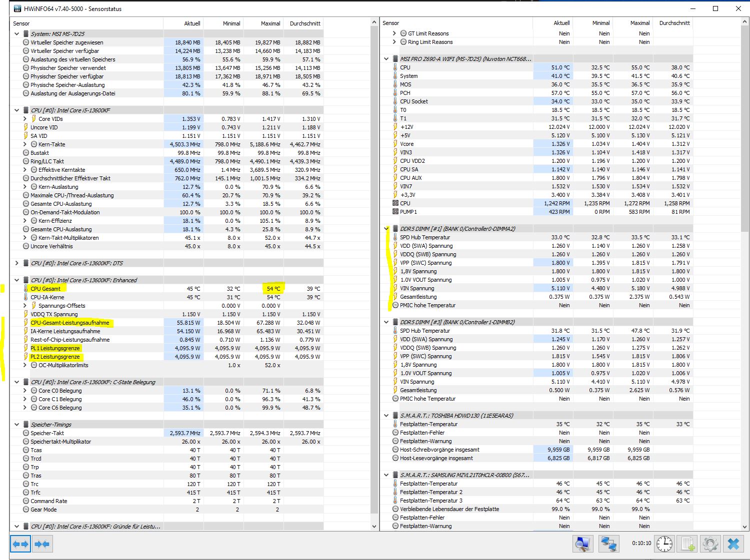Image resolution: width=750 pixels, height=560 pixels.
Task: Select the CPU-IA-Kerne sensor row
Action: [x=167, y=297]
